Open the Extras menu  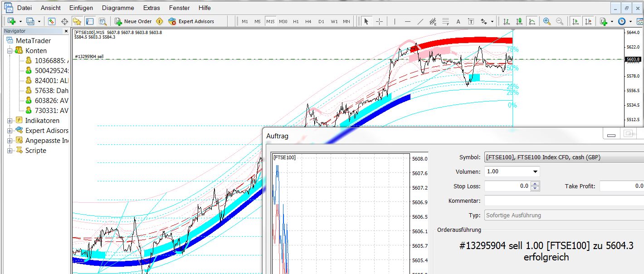(x=151, y=8)
